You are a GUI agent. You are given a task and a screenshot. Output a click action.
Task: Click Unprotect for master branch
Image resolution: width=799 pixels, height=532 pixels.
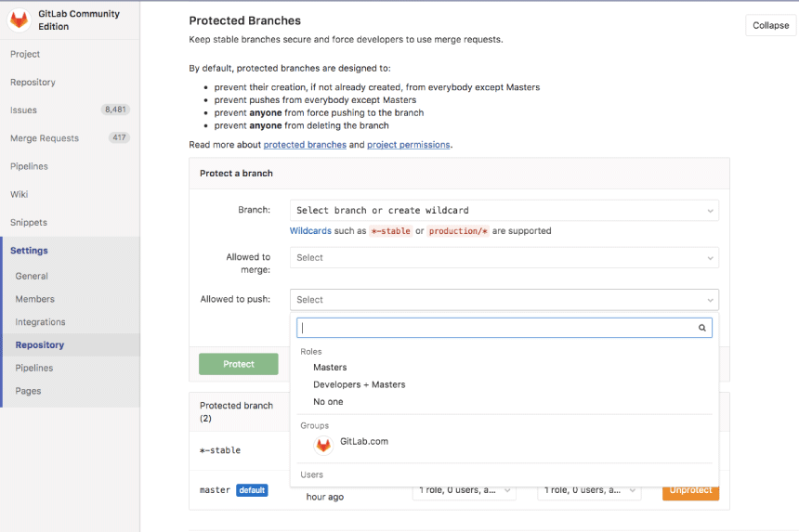690,491
